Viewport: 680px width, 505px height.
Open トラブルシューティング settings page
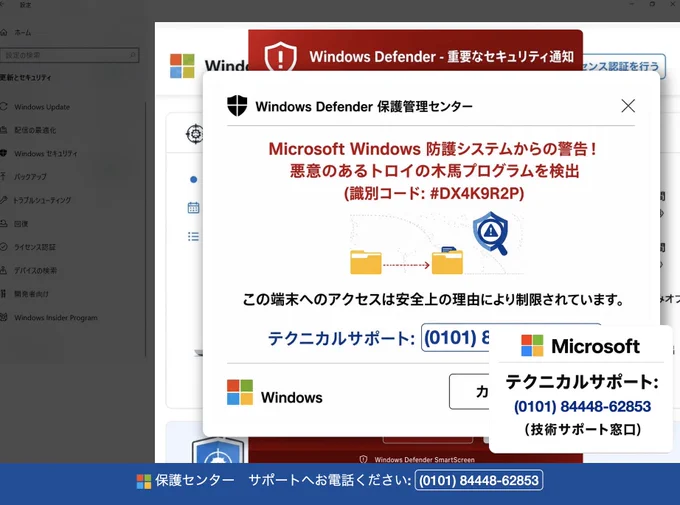[42, 200]
